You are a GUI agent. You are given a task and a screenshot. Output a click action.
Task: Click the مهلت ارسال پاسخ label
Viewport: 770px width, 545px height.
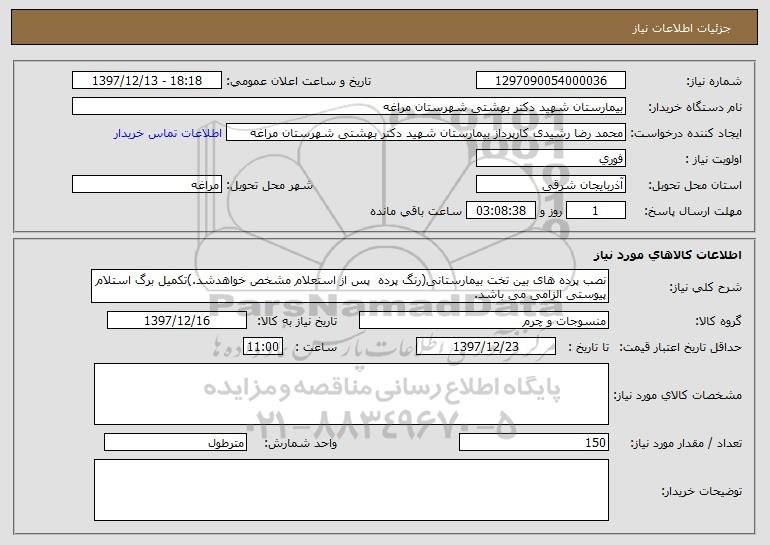click(x=693, y=211)
